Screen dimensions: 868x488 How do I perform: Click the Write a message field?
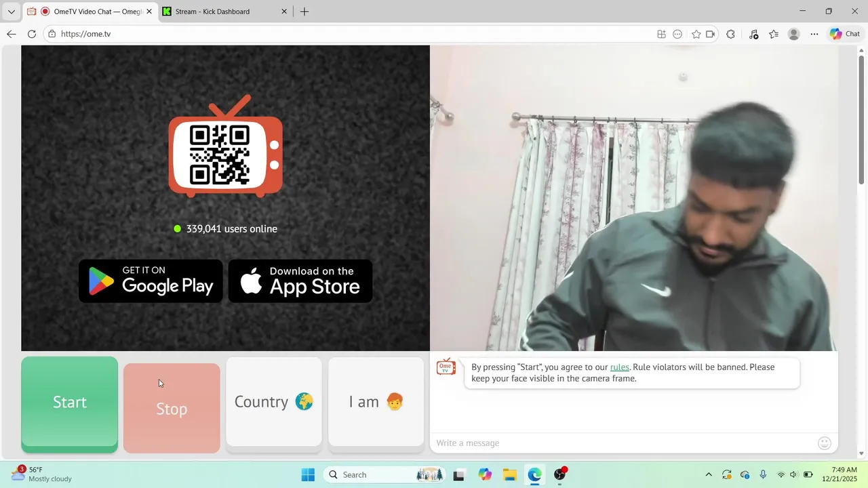[624, 443]
